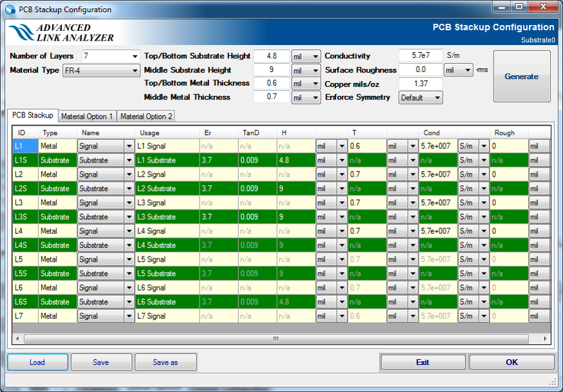The image size is (563, 392).
Task: Click the Usage column header
Action: click(167, 132)
